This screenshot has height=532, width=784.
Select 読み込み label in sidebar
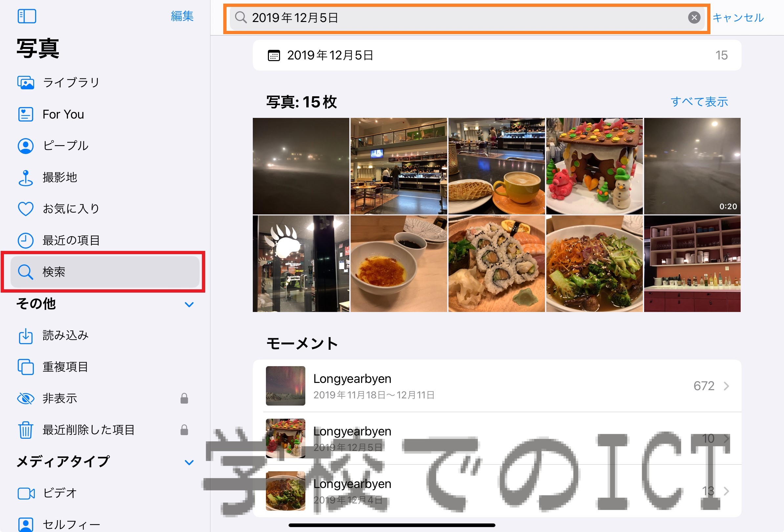click(x=65, y=336)
